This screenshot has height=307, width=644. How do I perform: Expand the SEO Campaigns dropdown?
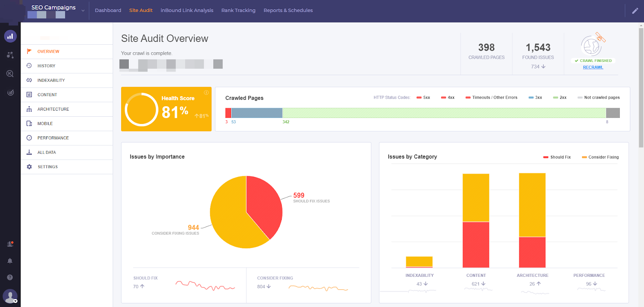(83, 11)
